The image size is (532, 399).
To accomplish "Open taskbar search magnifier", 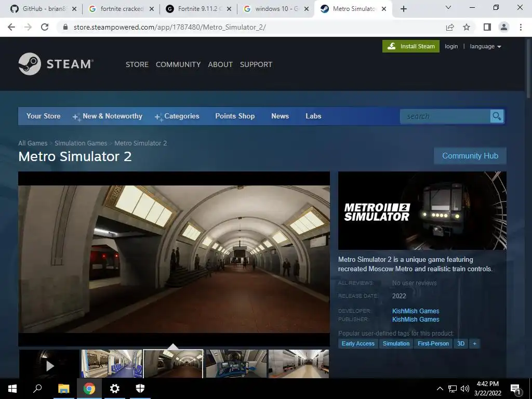I will pos(37,389).
